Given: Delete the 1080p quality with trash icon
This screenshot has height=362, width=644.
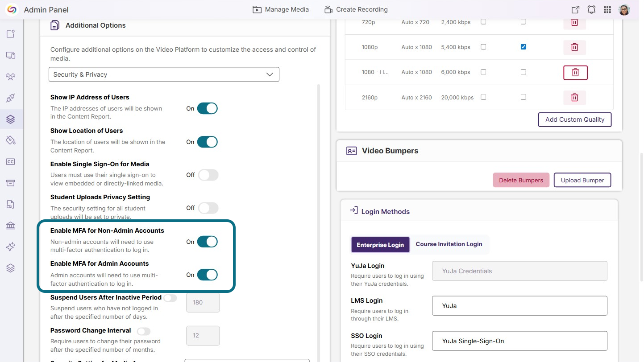Looking at the screenshot, I should point(575,47).
